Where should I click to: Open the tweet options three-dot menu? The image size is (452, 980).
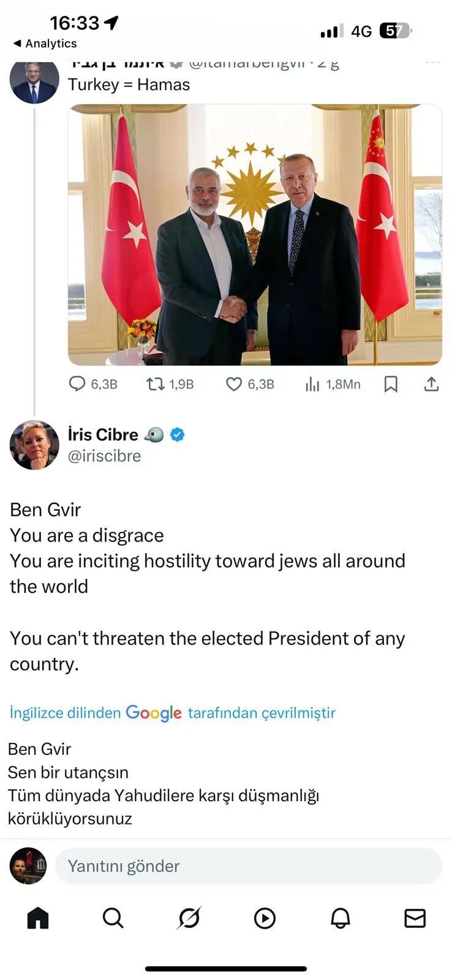coord(433,62)
